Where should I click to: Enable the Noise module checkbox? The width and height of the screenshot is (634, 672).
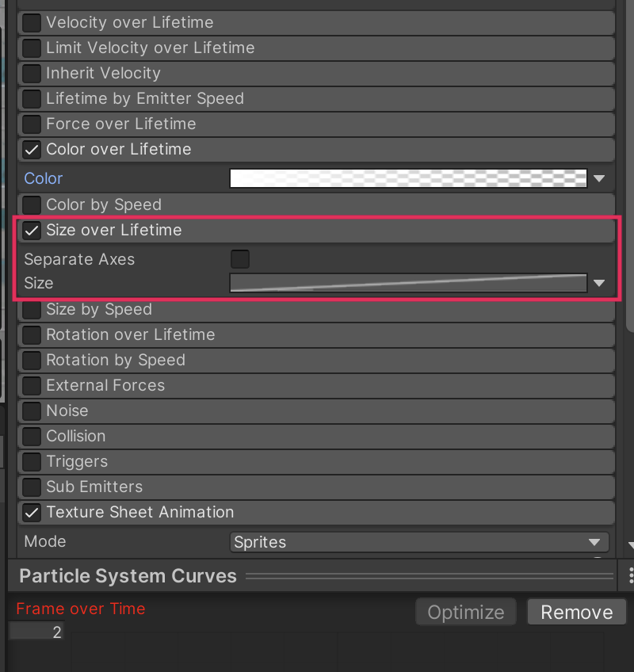32,410
